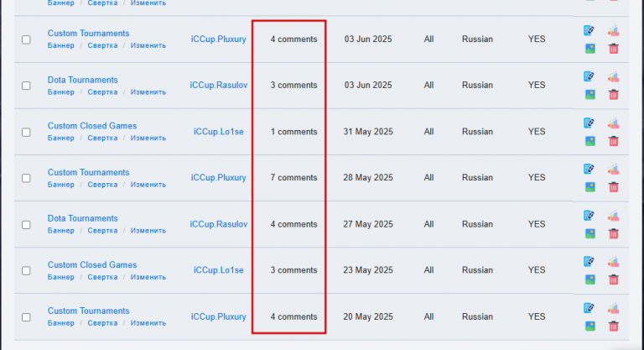Open statistics chart icon for 31 May row
The height and width of the screenshot is (350, 644).
click(613, 123)
